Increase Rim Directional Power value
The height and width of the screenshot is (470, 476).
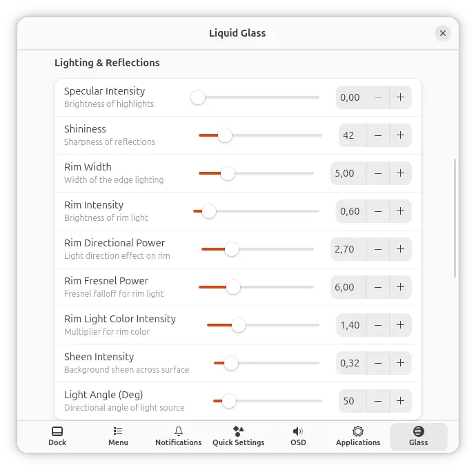point(400,249)
